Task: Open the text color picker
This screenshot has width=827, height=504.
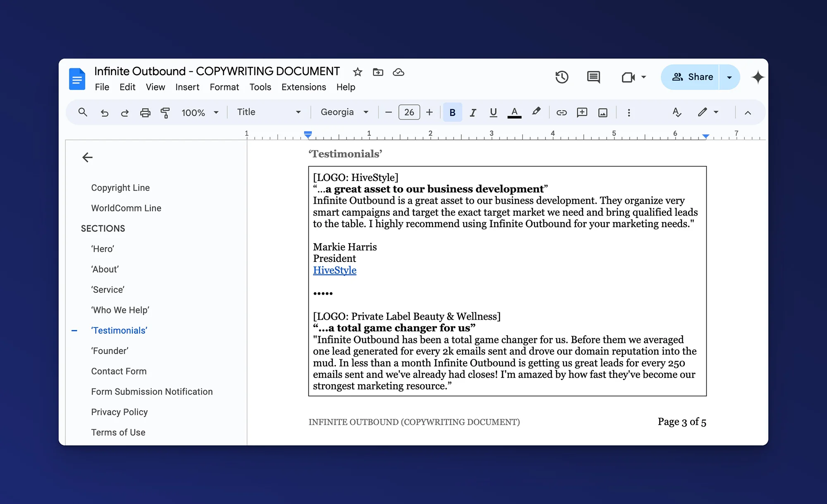Action: pyautogui.click(x=514, y=112)
